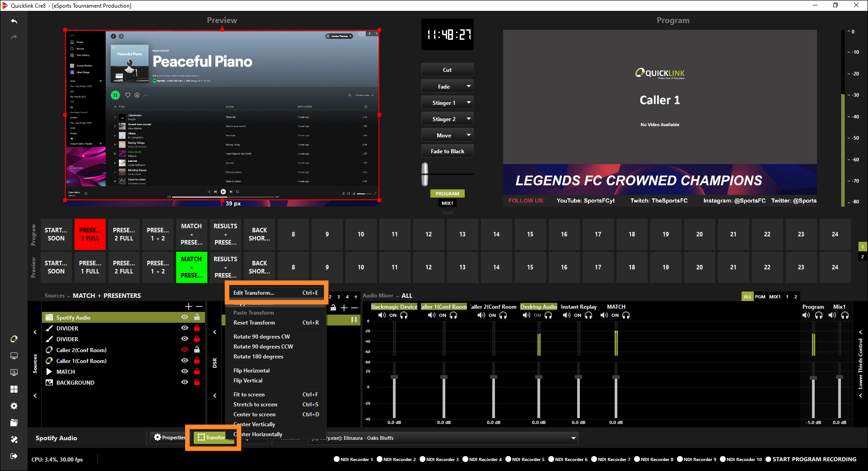Click the undo arrow icon
Image resolution: width=868 pixels, height=471 pixels.
coord(14,21)
